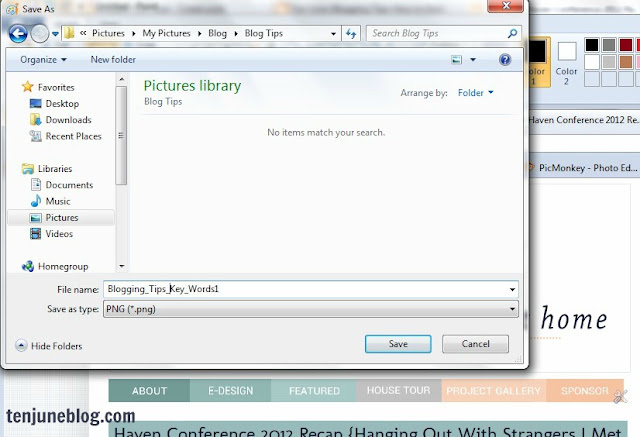Open the Organize menu

pos(43,60)
